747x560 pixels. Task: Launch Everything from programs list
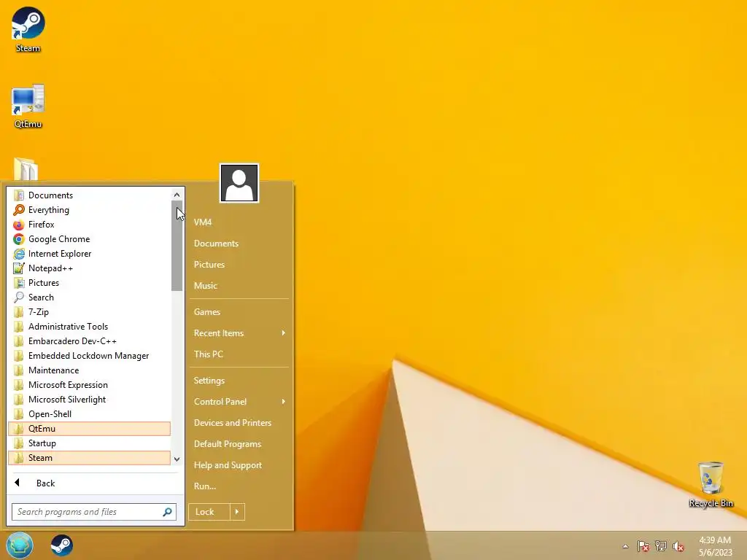click(89, 210)
